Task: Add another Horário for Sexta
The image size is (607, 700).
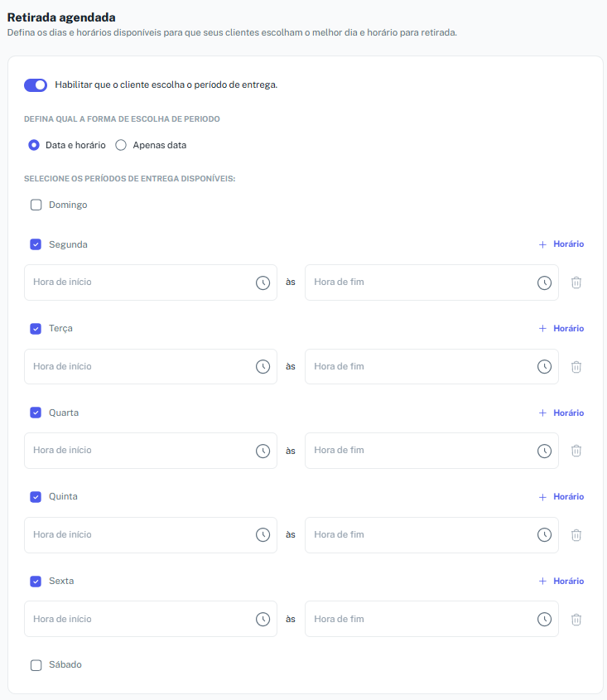Action: [561, 582]
